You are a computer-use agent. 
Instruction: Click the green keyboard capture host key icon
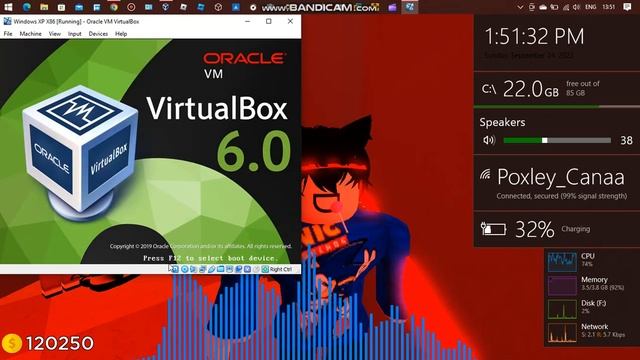coord(265,269)
